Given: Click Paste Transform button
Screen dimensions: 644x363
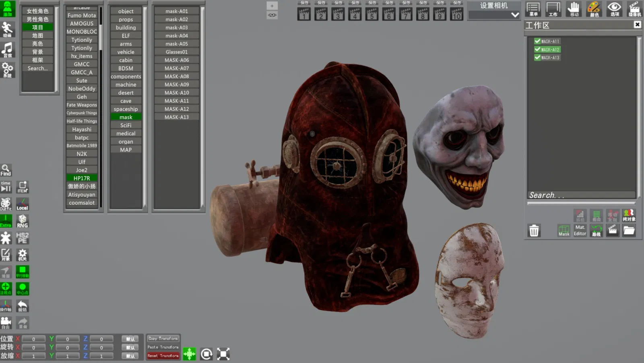Looking at the screenshot, I should (x=163, y=347).
